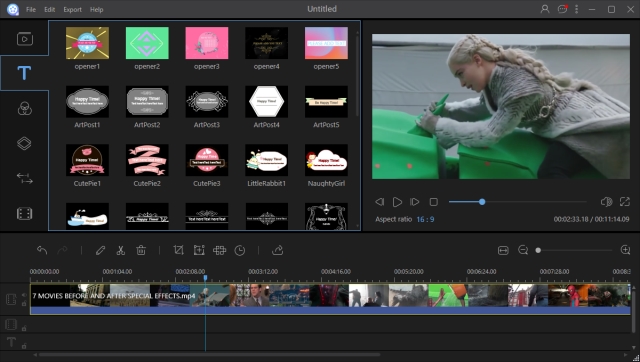Mute the main video track
Screen dimensions: 640x362
point(24,295)
